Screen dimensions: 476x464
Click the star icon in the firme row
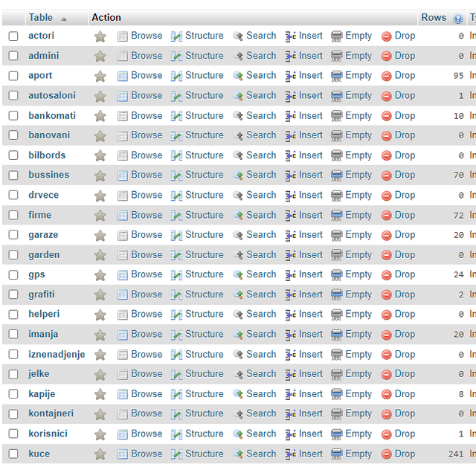point(100,216)
